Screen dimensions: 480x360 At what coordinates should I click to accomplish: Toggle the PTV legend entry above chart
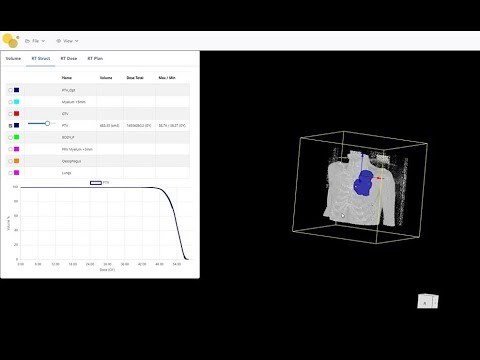click(99, 183)
